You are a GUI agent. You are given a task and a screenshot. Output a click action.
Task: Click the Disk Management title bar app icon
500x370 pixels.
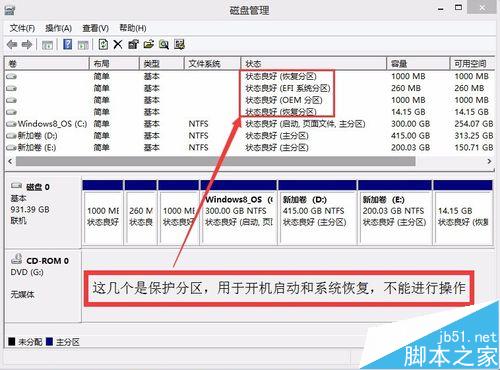pyautogui.click(x=9, y=9)
